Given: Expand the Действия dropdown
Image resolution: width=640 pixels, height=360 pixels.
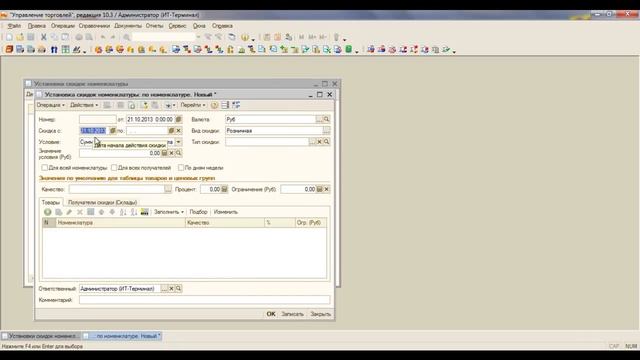Looking at the screenshot, I should 84,105.
